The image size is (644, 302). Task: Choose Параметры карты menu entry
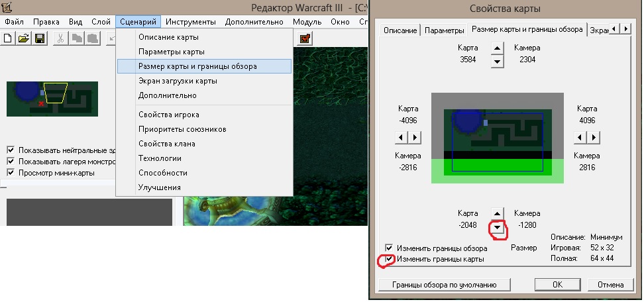[x=204, y=52]
